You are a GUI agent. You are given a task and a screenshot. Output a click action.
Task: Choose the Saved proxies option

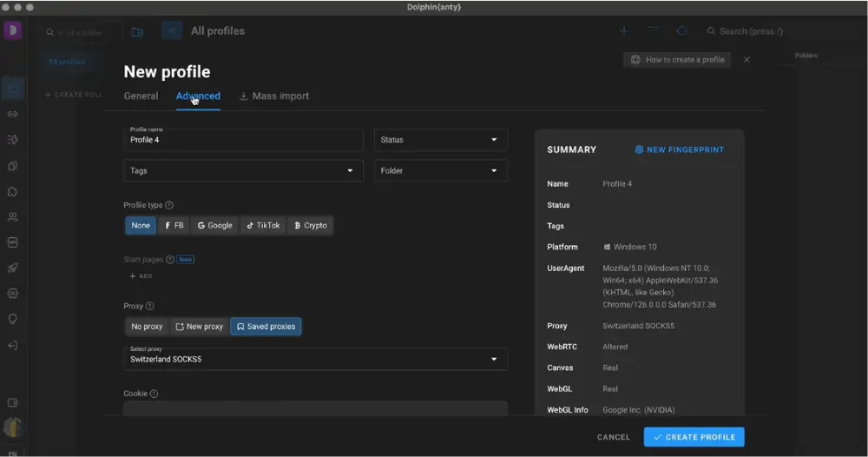pyautogui.click(x=266, y=327)
